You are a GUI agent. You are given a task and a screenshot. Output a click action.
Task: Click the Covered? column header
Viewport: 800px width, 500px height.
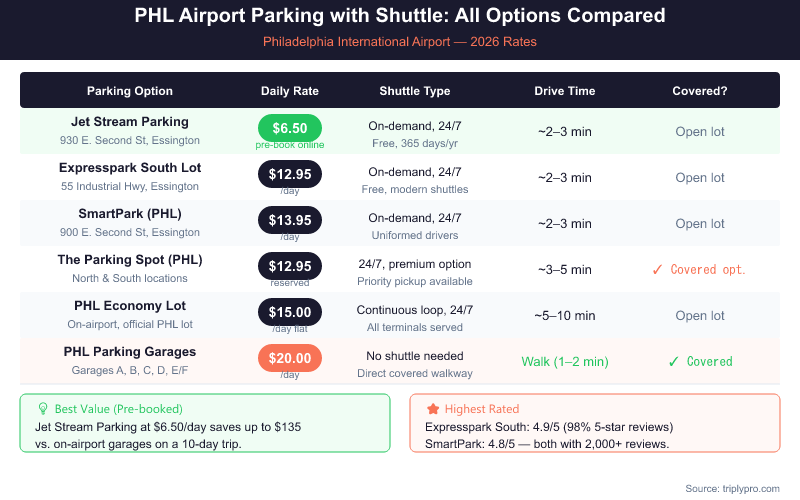tap(700, 91)
